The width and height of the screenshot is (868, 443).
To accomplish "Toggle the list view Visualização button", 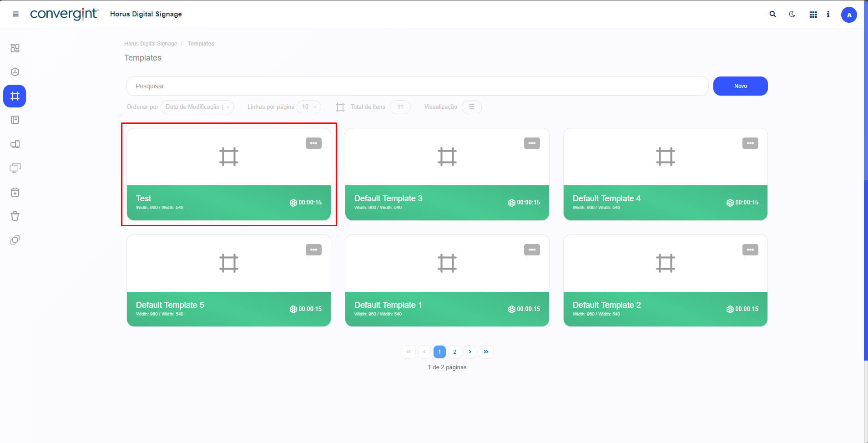I will 472,107.
